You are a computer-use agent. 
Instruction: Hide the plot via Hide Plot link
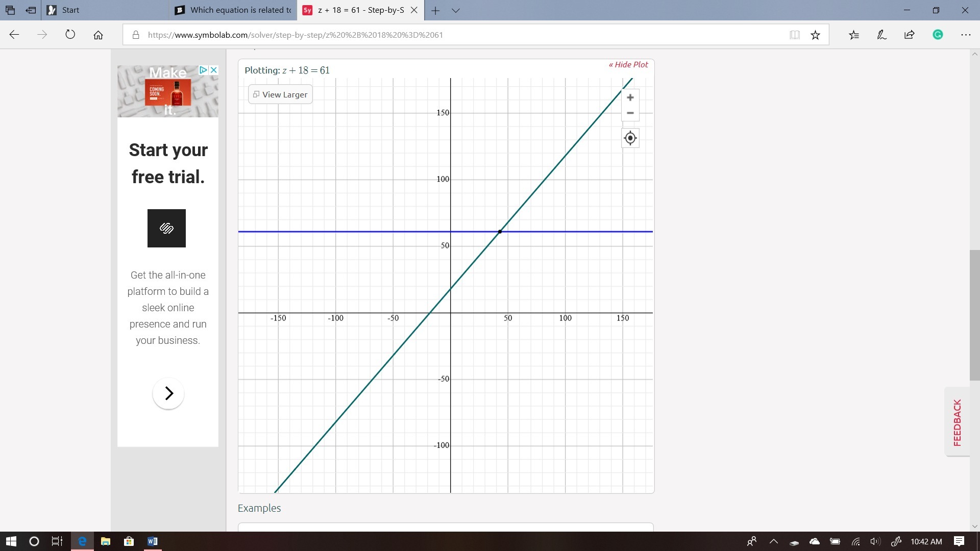628,65
